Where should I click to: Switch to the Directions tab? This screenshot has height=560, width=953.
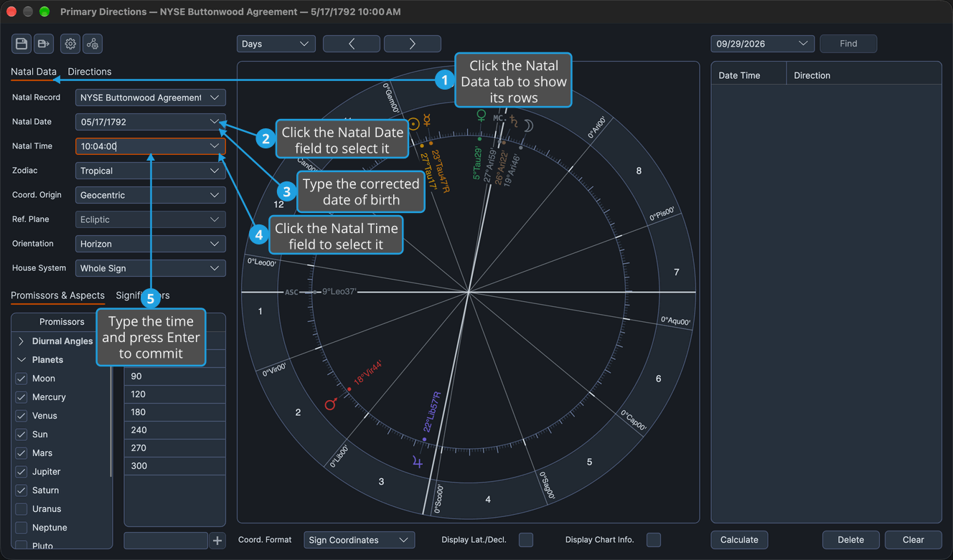pyautogui.click(x=90, y=72)
